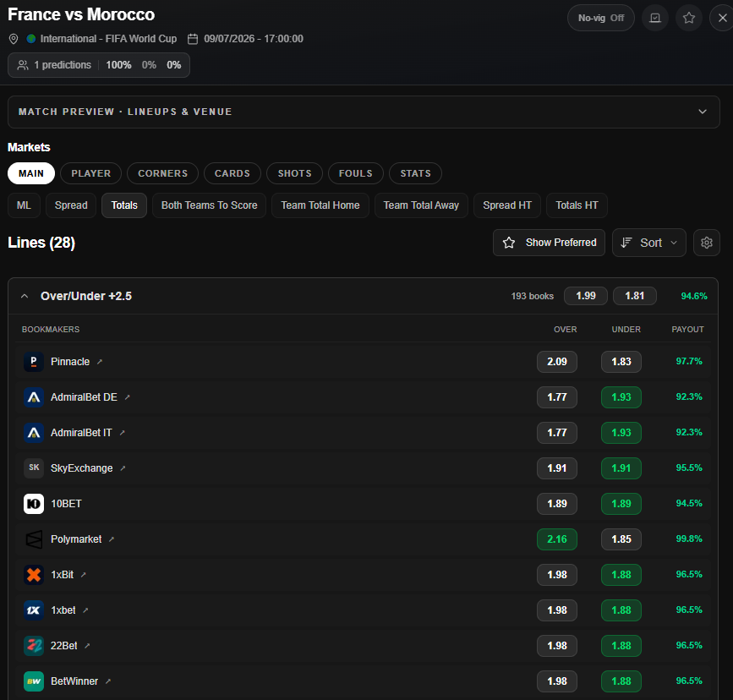Open Polymarket external link arrow
733x700 pixels.
(112, 539)
